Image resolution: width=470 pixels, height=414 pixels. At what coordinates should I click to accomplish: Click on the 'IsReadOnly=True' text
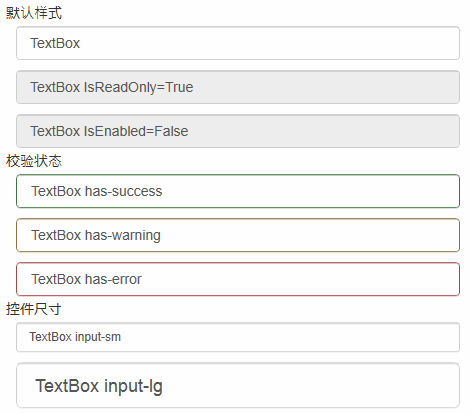point(138,87)
